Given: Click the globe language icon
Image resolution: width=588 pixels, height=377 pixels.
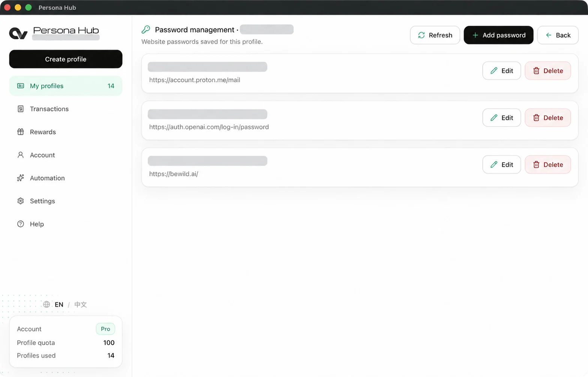Looking at the screenshot, I should (x=47, y=305).
